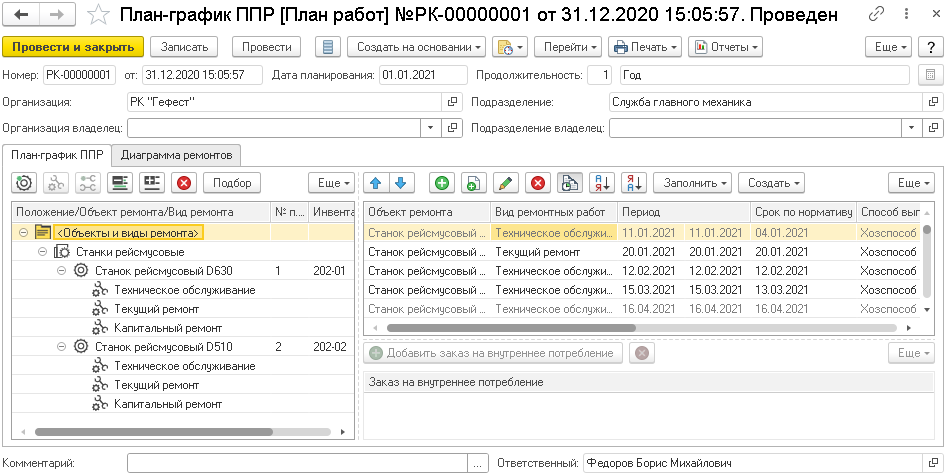949x475 pixels.
Task: Open the Перейти dropdown
Action: pyautogui.click(x=568, y=47)
